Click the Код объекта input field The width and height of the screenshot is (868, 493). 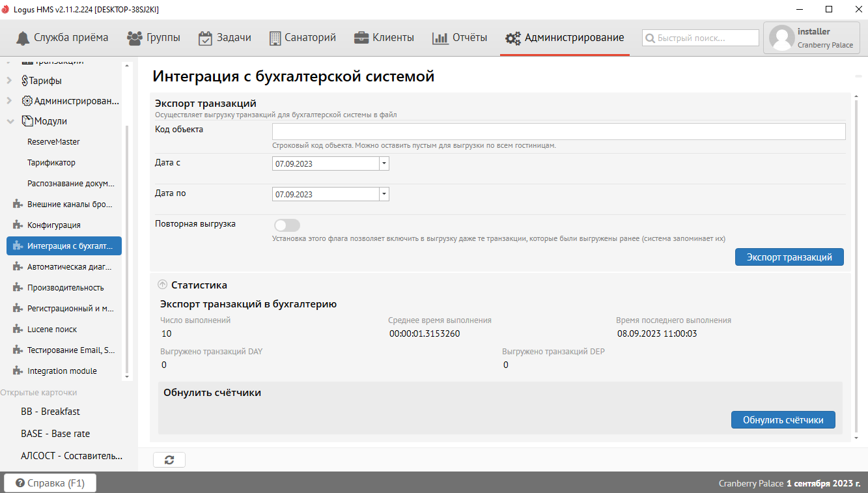pyautogui.click(x=559, y=132)
